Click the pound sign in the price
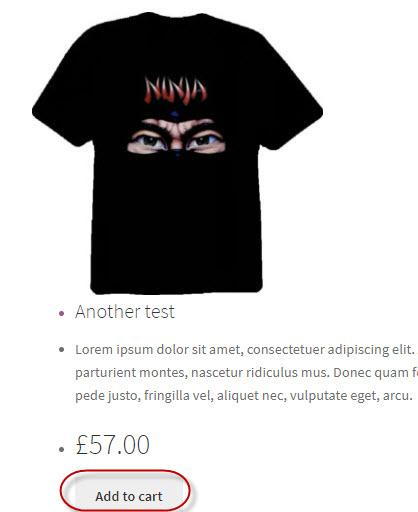Image resolution: width=418 pixels, height=512 pixels. (x=82, y=445)
